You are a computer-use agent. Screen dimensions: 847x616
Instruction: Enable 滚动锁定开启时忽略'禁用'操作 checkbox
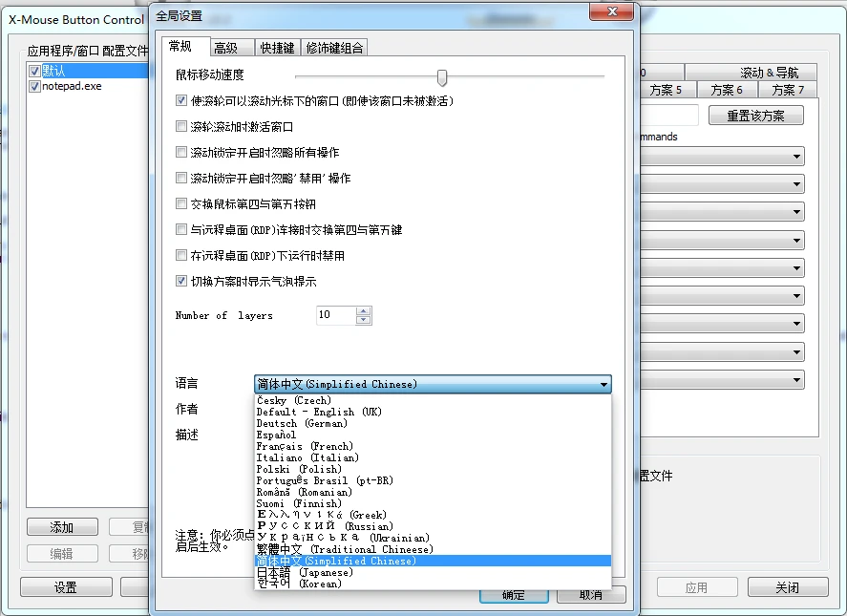181,178
